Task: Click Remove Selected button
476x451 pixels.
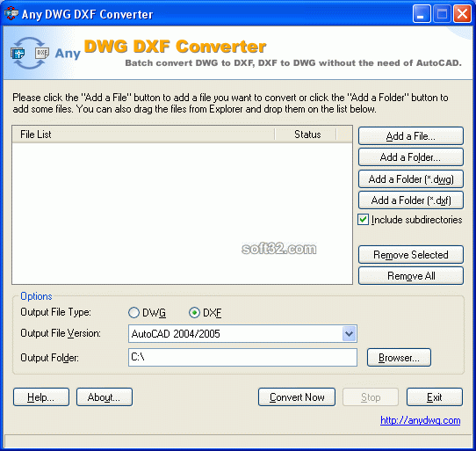Action: (411, 254)
